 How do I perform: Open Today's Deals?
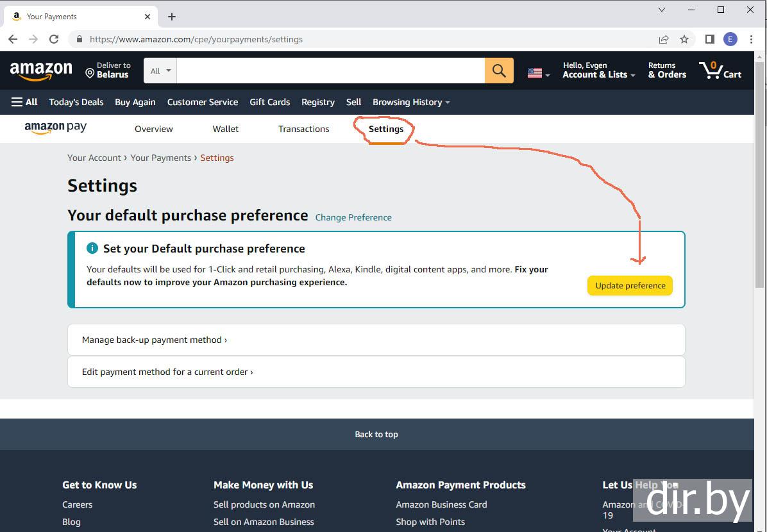click(x=76, y=102)
